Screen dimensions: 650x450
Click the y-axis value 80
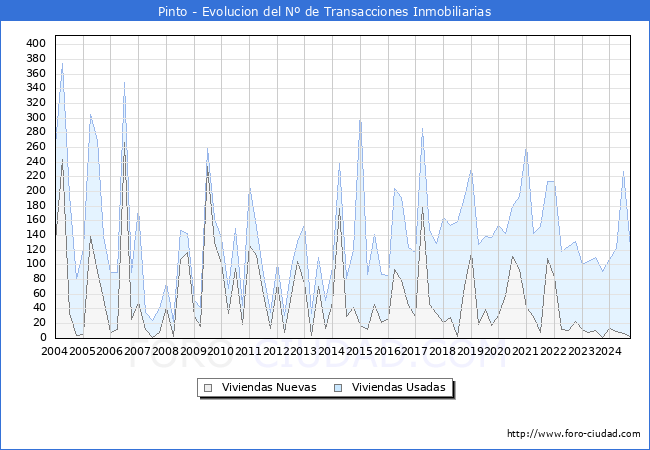39,278
